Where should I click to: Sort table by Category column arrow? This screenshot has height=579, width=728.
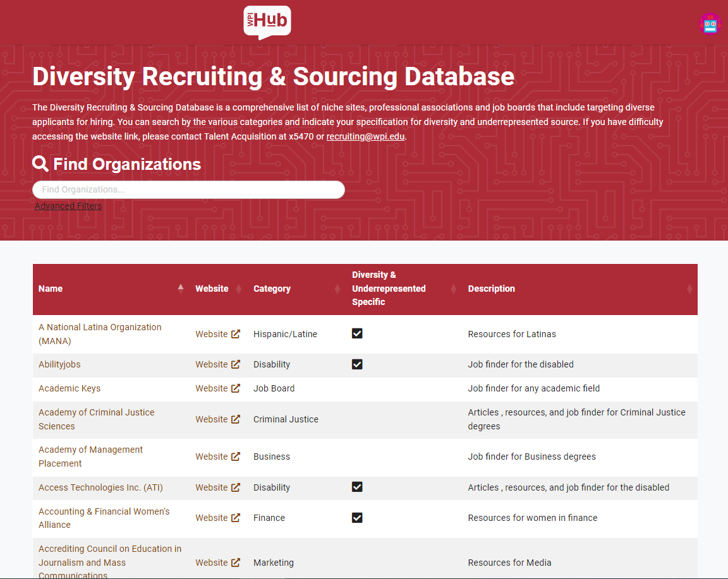click(x=337, y=289)
